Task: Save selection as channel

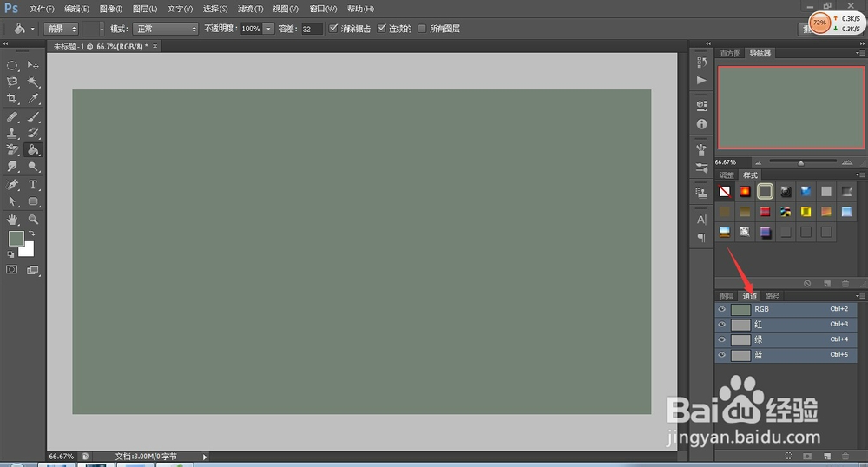Action: [807, 456]
